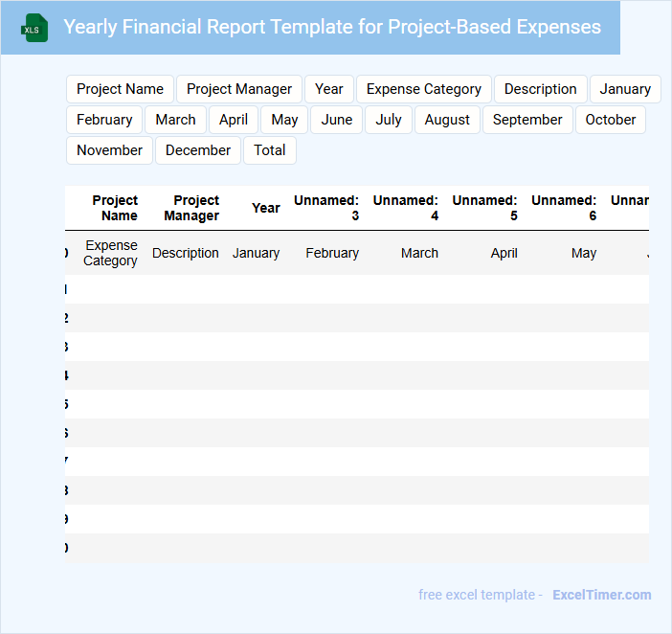This screenshot has width=672, height=634.
Task: Open the ExcelTimer.com link
Action: click(601, 595)
